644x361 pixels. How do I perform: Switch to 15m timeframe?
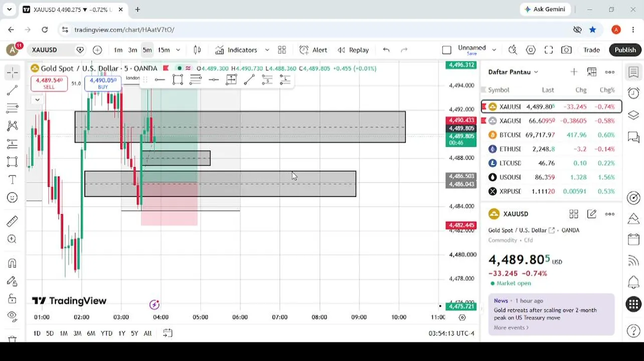164,50
